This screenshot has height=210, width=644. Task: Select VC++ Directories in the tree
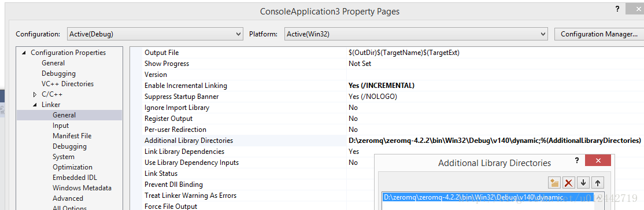click(x=68, y=84)
